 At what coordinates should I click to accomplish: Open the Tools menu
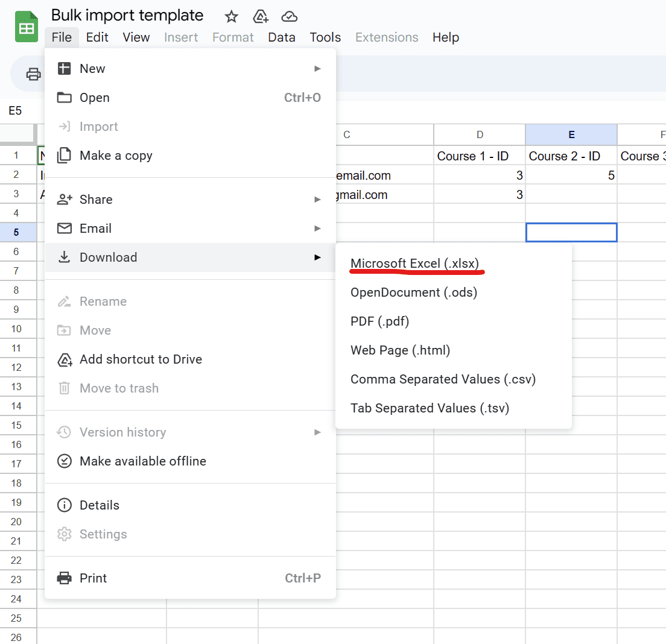point(325,37)
